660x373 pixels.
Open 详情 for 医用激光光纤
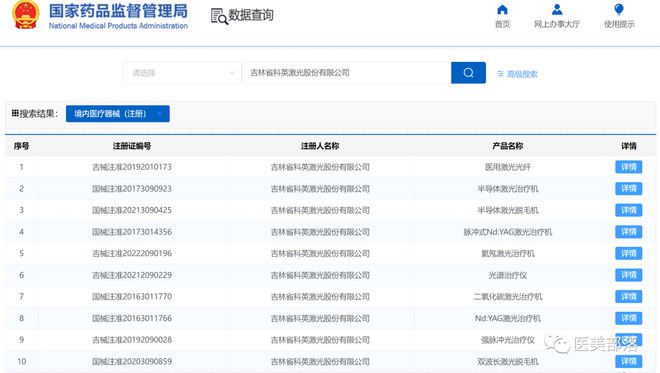point(628,167)
